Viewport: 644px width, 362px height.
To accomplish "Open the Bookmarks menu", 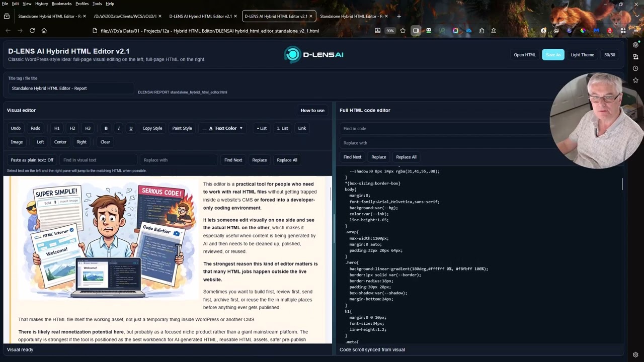I will (x=61, y=4).
